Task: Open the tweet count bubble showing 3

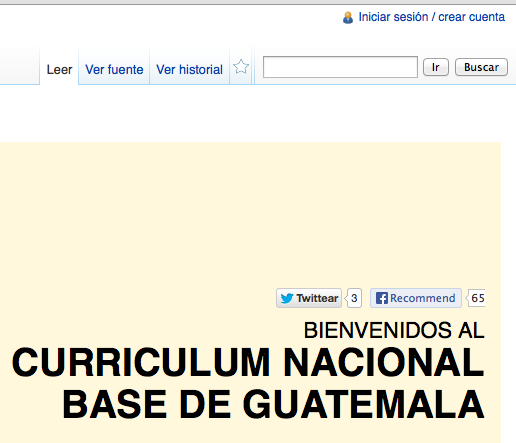Action: [354, 298]
